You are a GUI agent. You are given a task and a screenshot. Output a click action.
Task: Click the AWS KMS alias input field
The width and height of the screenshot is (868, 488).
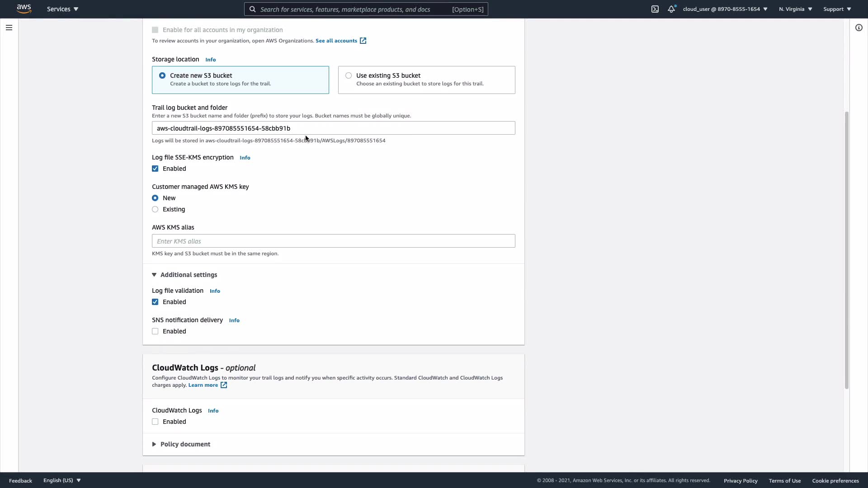[333, 241]
